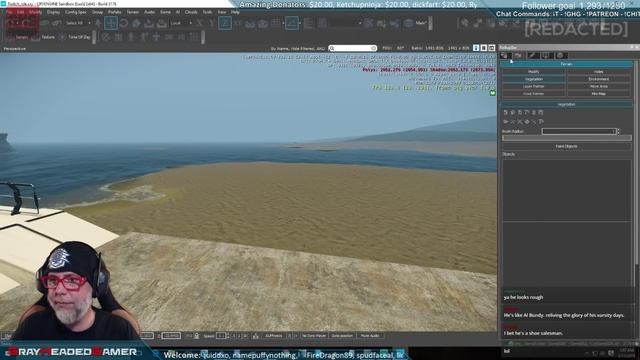Open the Terrain menu

click(133, 12)
